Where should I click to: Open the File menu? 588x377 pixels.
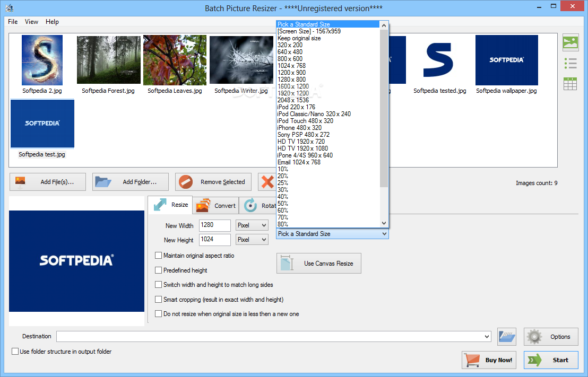tap(13, 22)
